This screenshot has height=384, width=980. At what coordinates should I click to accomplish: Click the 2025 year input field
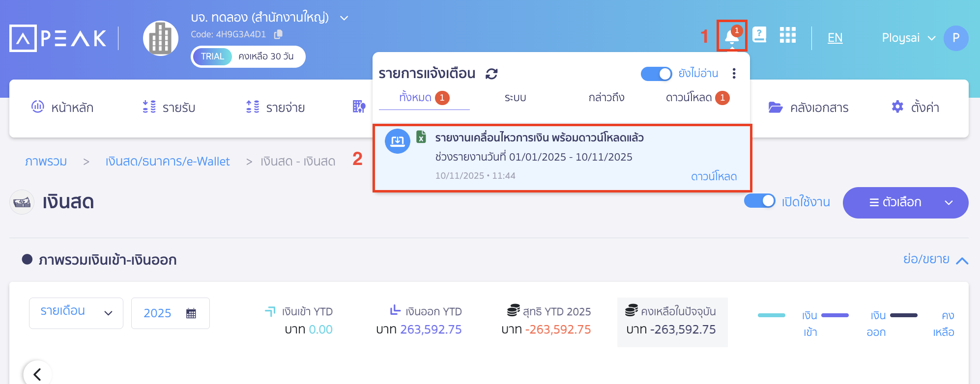(171, 313)
